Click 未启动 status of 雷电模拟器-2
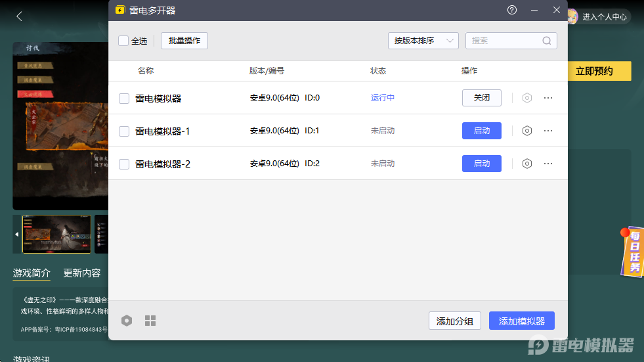Screen dimensions: 644x362 pos(382,164)
